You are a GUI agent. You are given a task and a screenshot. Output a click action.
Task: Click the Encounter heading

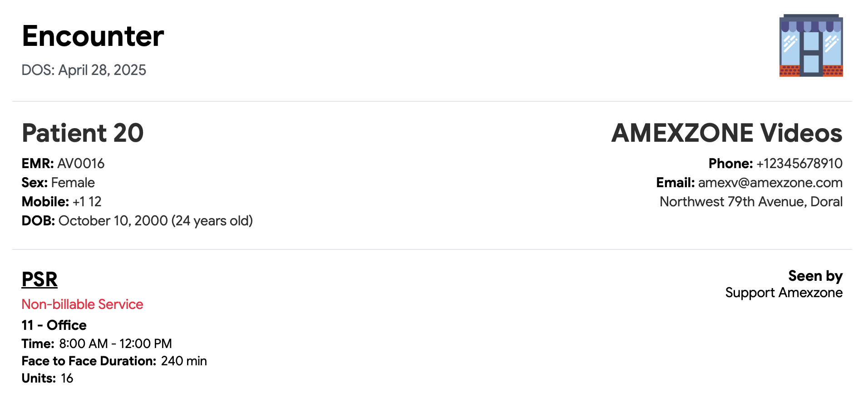click(x=93, y=36)
